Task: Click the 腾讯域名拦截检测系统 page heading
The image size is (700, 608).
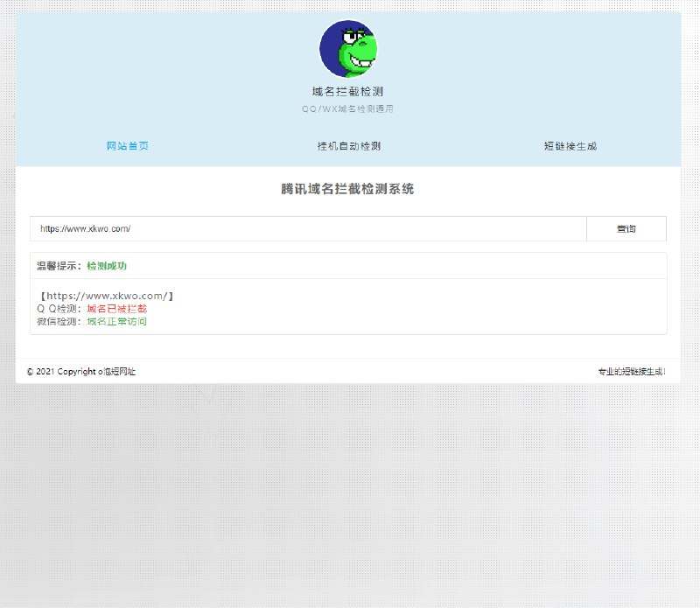Action: coord(348,189)
